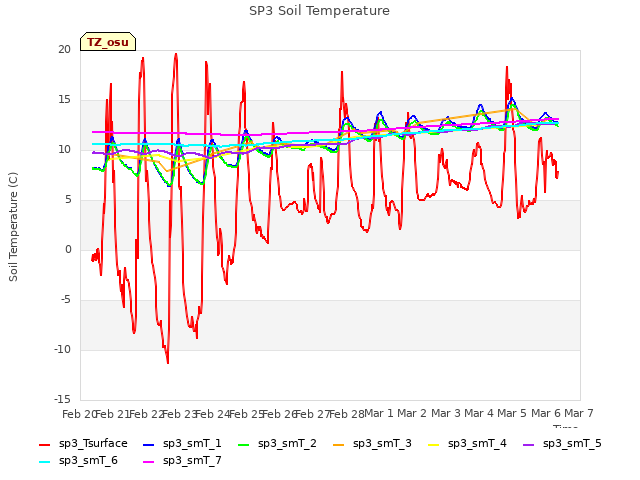Click the 10 y-axis tick label
Screen dimensions: 640x480
64,149
